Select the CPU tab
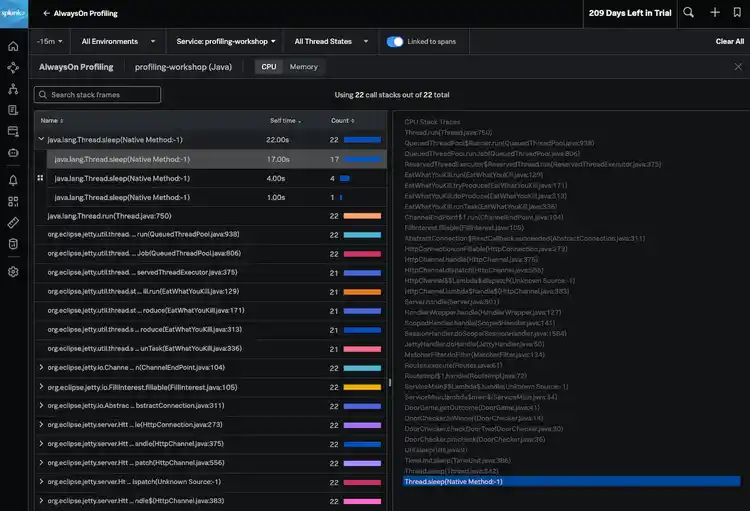The image size is (750, 511). click(x=268, y=67)
